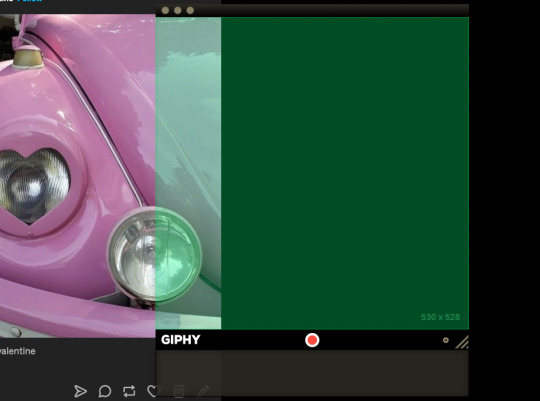Click the Follow link at the top

click(30, 1)
